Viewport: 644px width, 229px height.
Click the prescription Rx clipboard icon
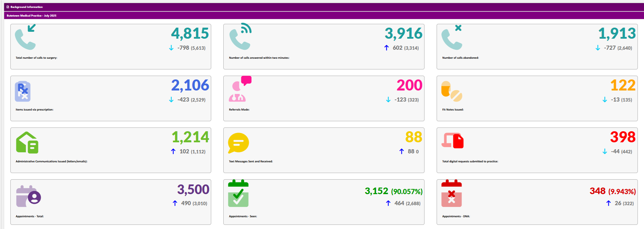(x=23, y=92)
